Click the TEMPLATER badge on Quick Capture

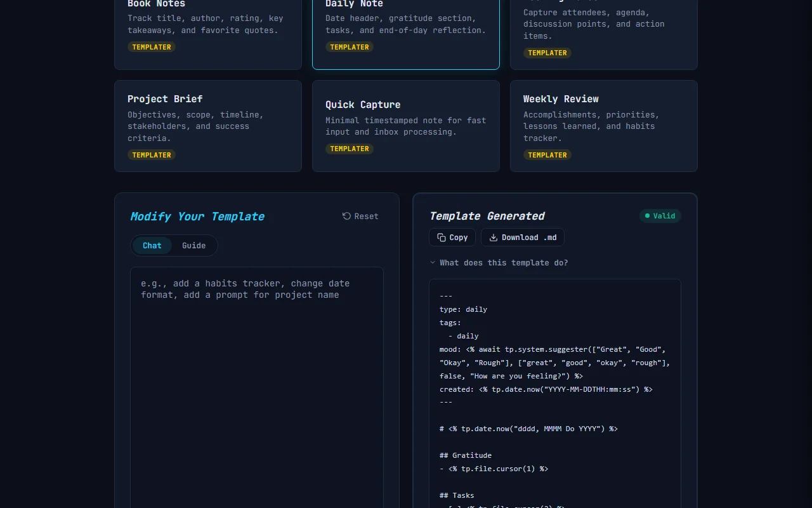click(x=350, y=149)
